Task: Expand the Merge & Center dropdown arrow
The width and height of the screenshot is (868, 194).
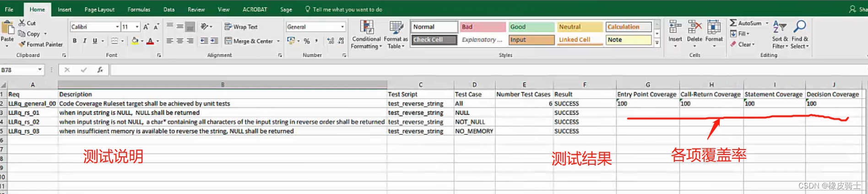Action: [x=278, y=41]
